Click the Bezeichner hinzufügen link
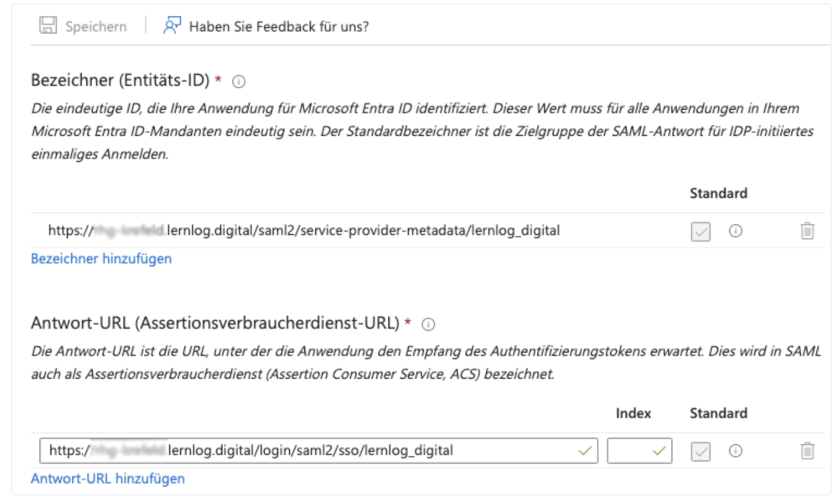This screenshot has width=839, height=504. pyautogui.click(x=101, y=259)
